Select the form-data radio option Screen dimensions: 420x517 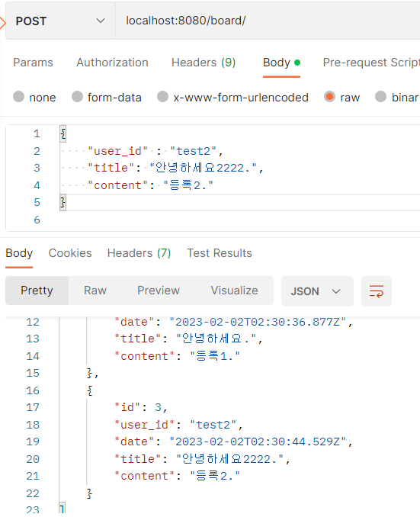pos(77,97)
